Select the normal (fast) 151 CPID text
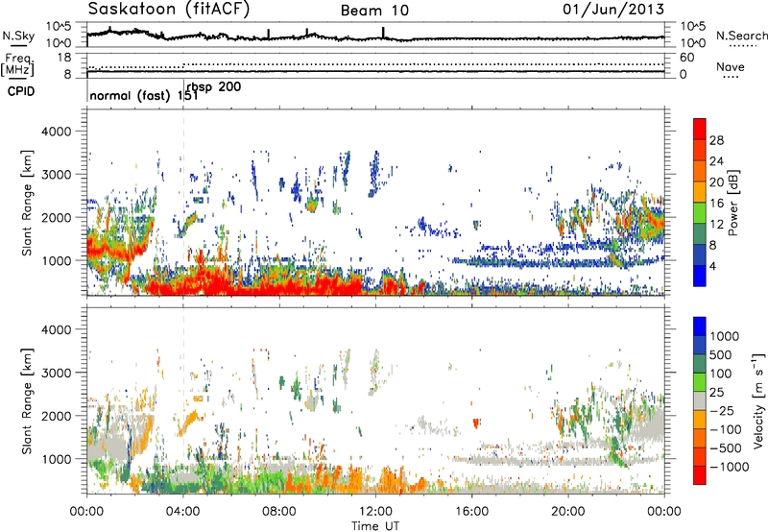Image resolution: width=768 pixels, height=532 pixels. [144, 95]
